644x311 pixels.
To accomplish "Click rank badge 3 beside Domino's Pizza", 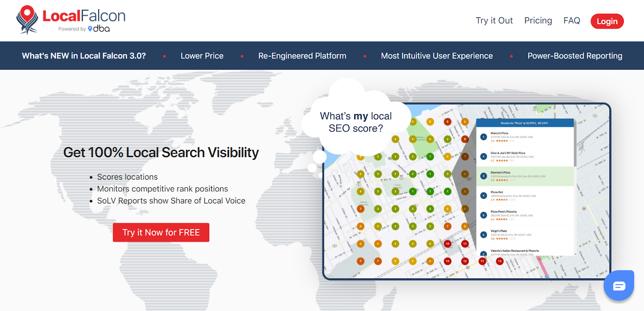I will (x=484, y=176).
